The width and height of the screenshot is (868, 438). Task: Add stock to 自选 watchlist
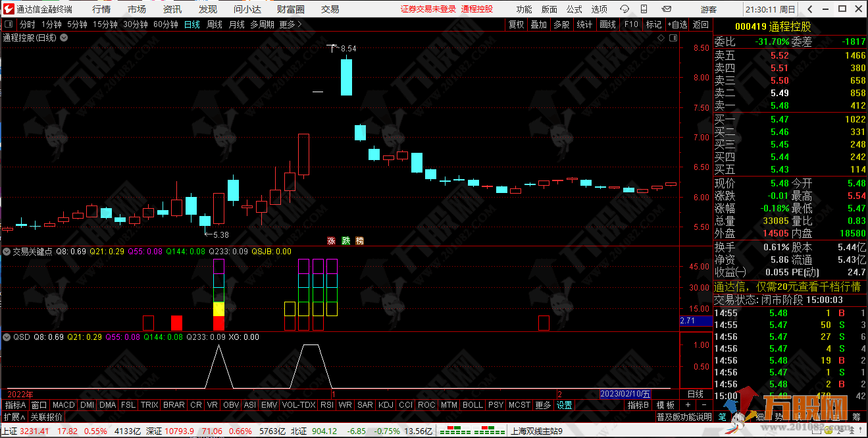point(677,24)
